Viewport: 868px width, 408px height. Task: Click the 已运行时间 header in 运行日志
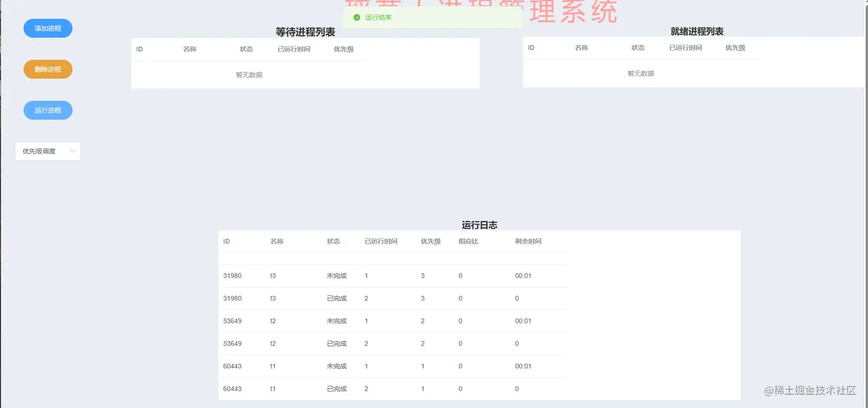coord(381,241)
